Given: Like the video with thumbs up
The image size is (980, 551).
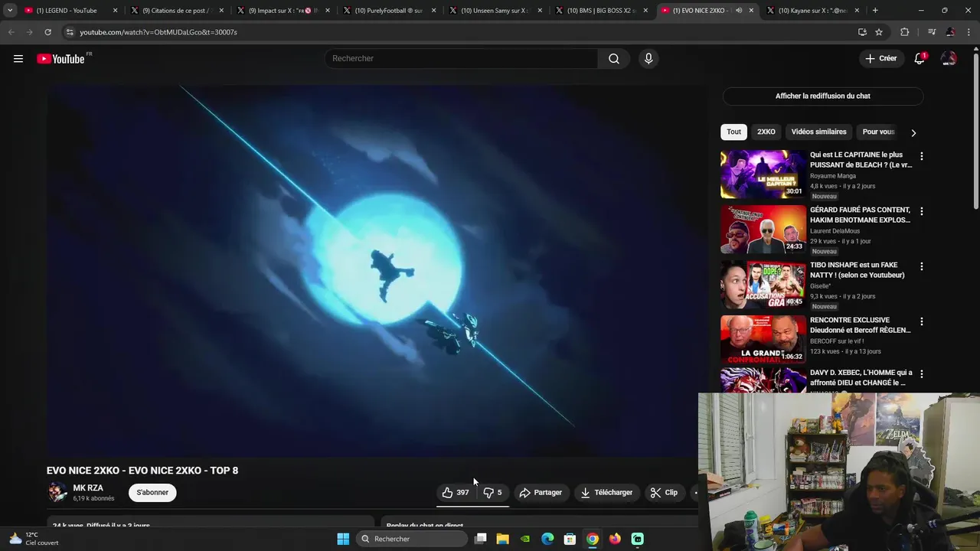Looking at the screenshot, I should (x=455, y=493).
